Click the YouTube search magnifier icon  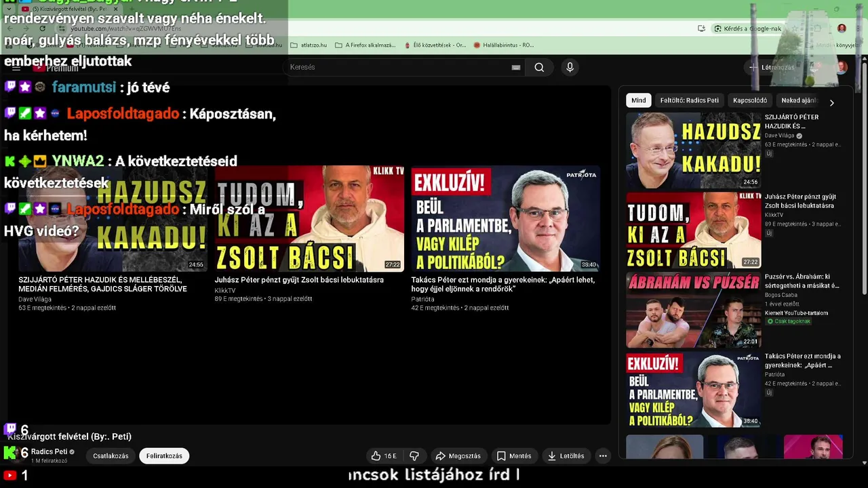[539, 67]
